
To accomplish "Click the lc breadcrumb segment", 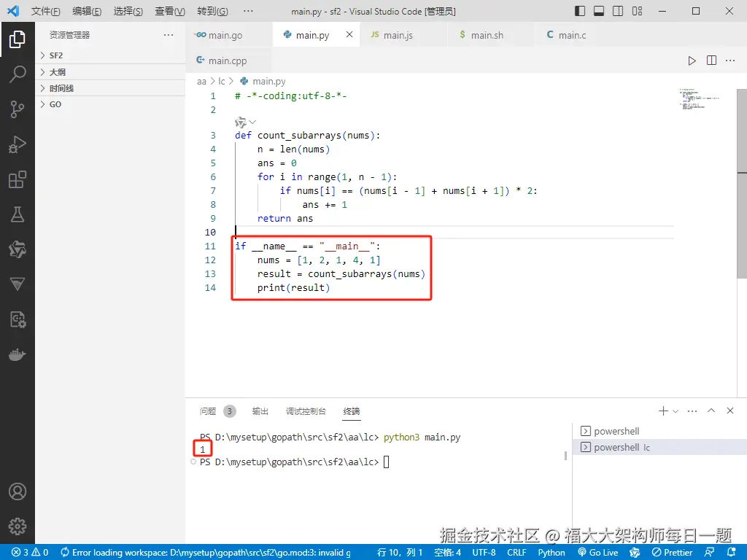I will tap(222, 82).
